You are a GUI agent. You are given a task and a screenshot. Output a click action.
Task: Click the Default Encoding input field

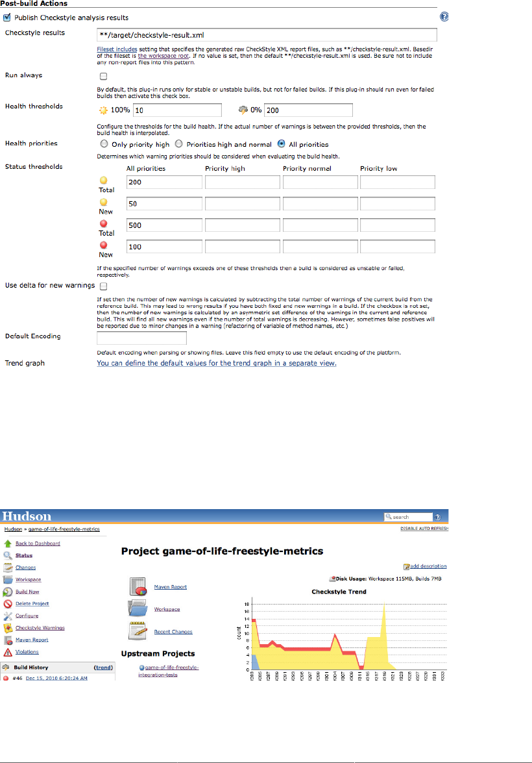[x=141, y=338]
